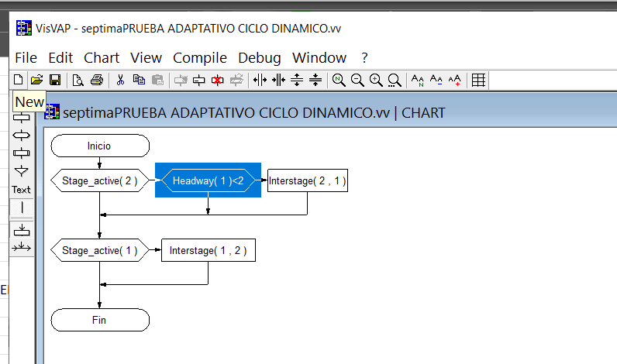Select the Stage_active( 1 ) condition
The width and height of the screenshot is (617, 364).
coord(99,250)
